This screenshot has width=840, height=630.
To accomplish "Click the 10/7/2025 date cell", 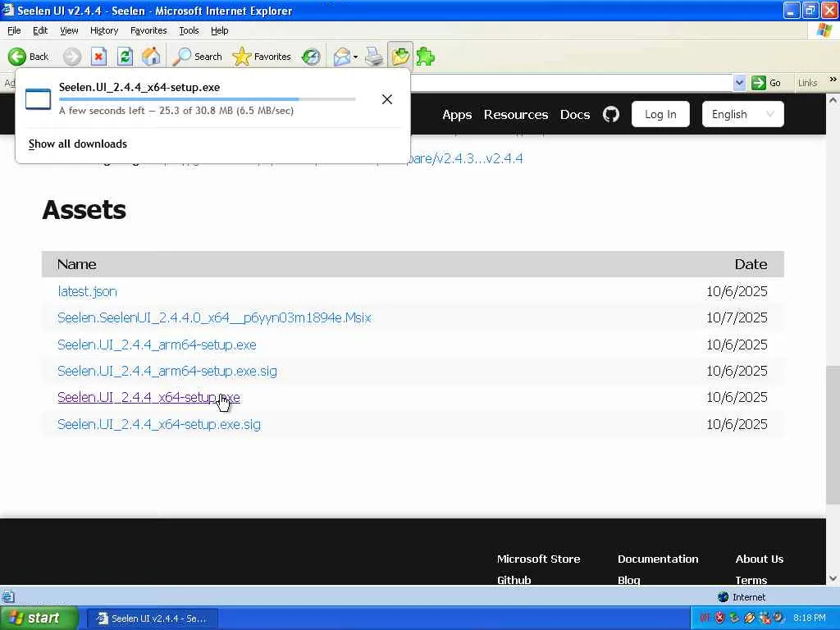I will coord(737,317).
